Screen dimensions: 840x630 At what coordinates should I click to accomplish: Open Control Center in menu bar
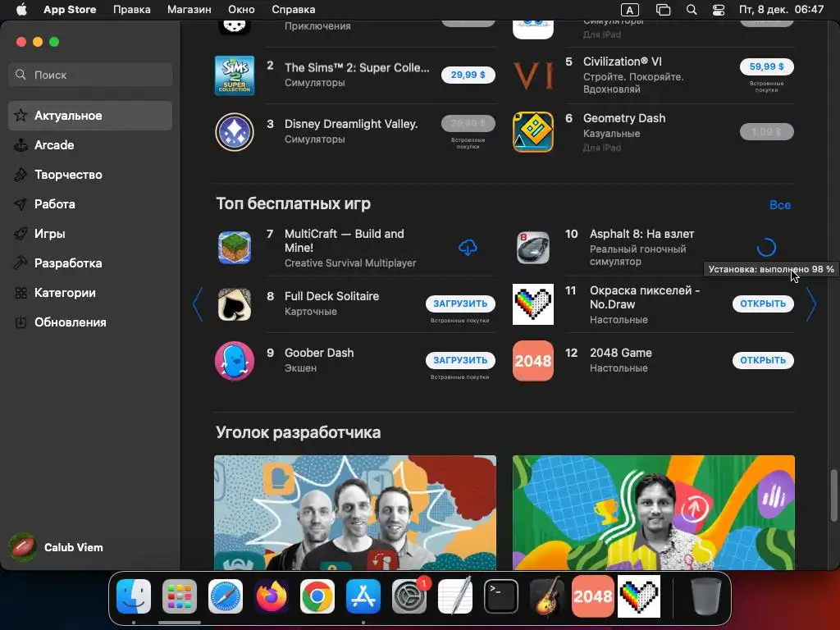tap(719, 10)
